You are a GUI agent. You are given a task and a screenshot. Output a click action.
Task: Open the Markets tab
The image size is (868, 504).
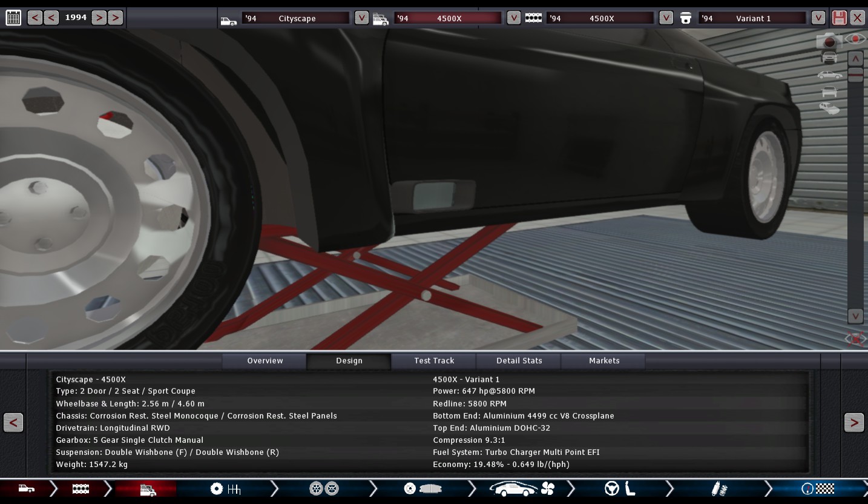coord(603,361)
